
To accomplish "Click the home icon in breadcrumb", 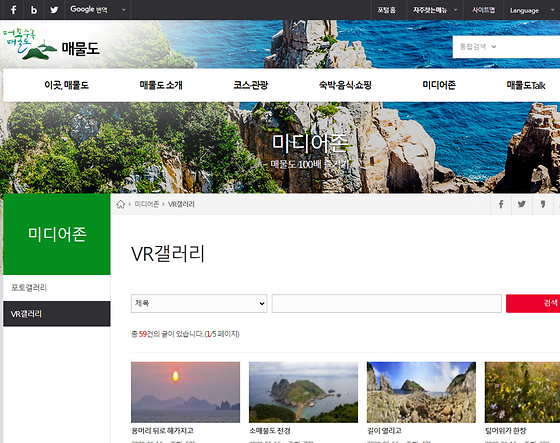I will (121, 204).
